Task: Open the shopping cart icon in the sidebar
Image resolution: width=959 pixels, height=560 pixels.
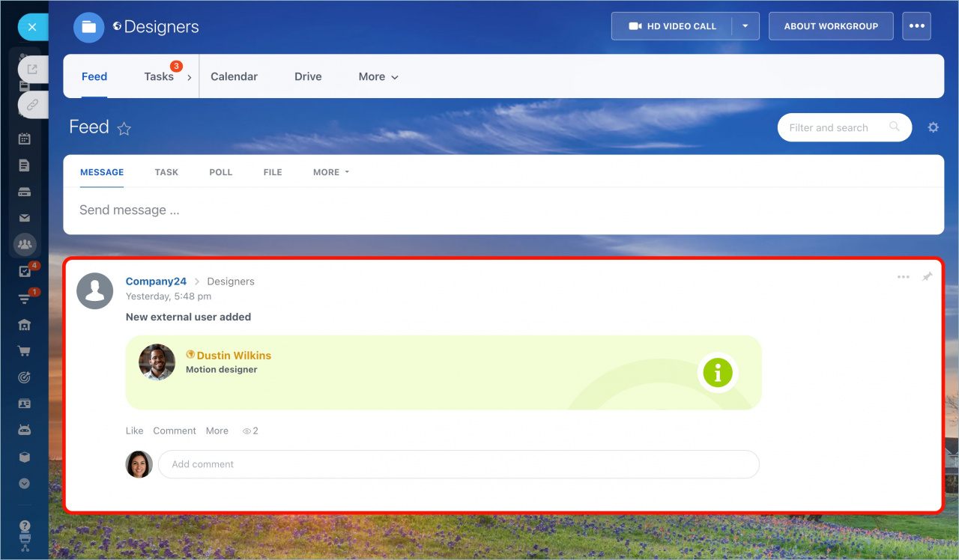Action: (x=24, y=351)
